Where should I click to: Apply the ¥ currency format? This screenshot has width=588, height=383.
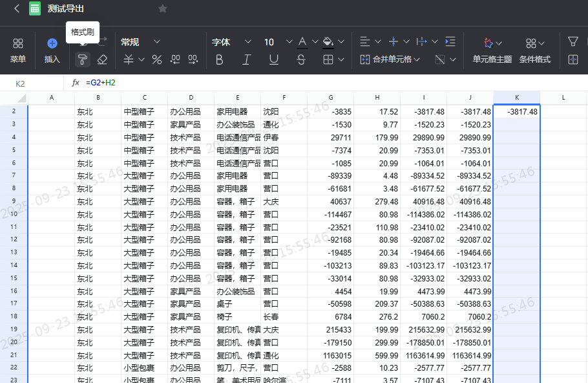[x=129, y=60]
